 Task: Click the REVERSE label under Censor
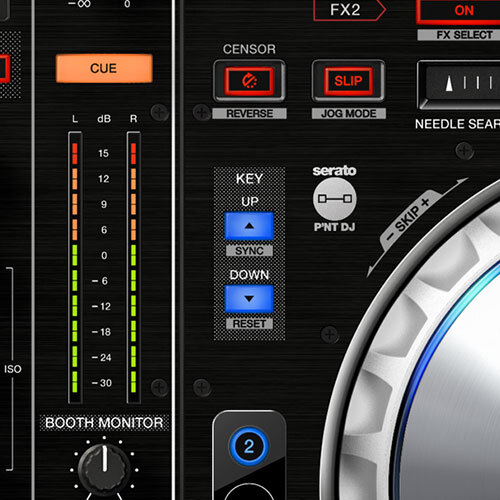tap(249, 114)
